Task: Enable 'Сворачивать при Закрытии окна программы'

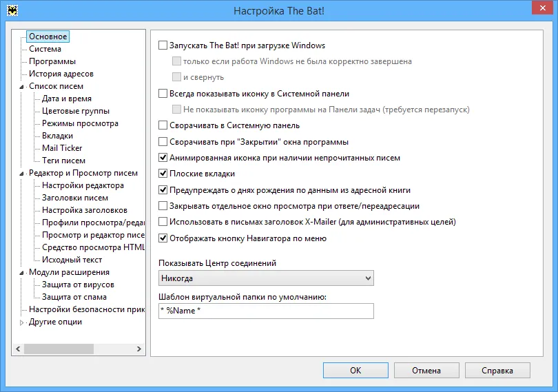Action: coord(163,142)
